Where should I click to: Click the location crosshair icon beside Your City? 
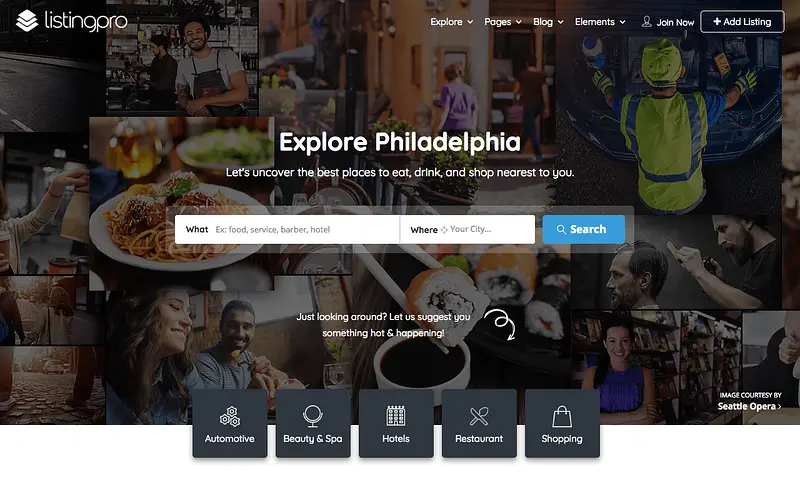[x=444, y=230]
